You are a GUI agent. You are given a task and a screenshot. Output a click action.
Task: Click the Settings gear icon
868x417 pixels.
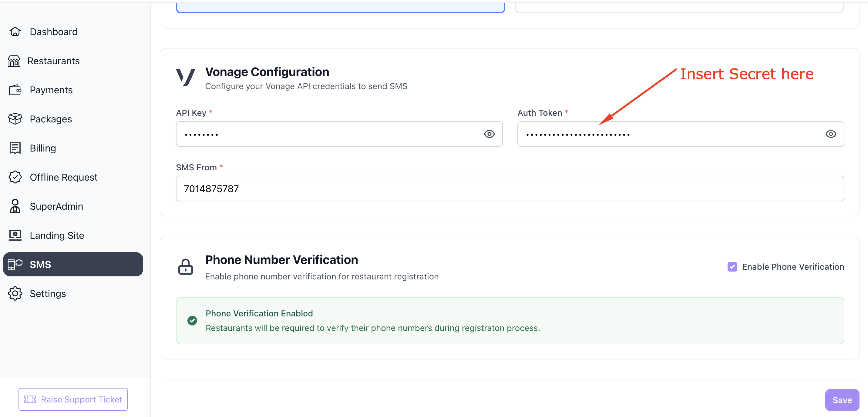pyautogui.click(x=15, y=293)
